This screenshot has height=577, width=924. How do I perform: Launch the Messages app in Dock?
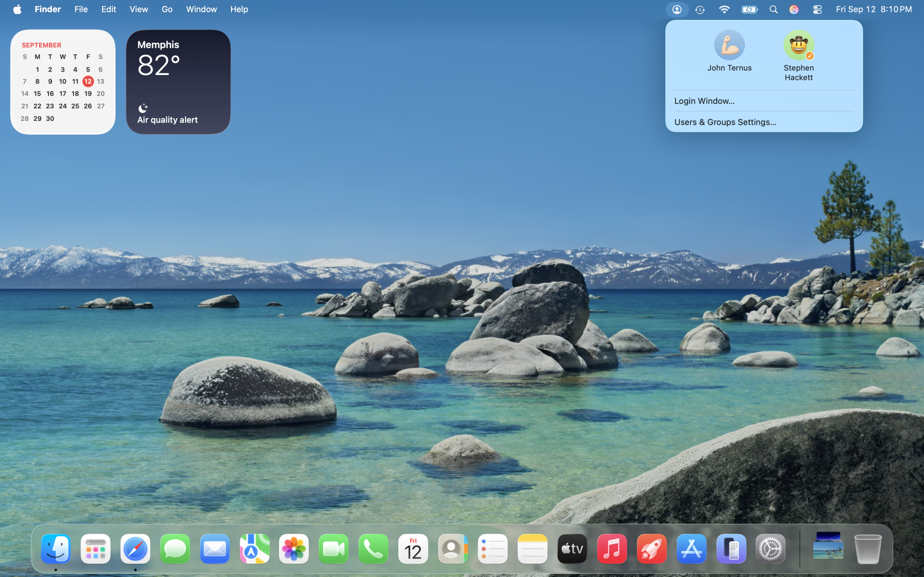[175, 549]
